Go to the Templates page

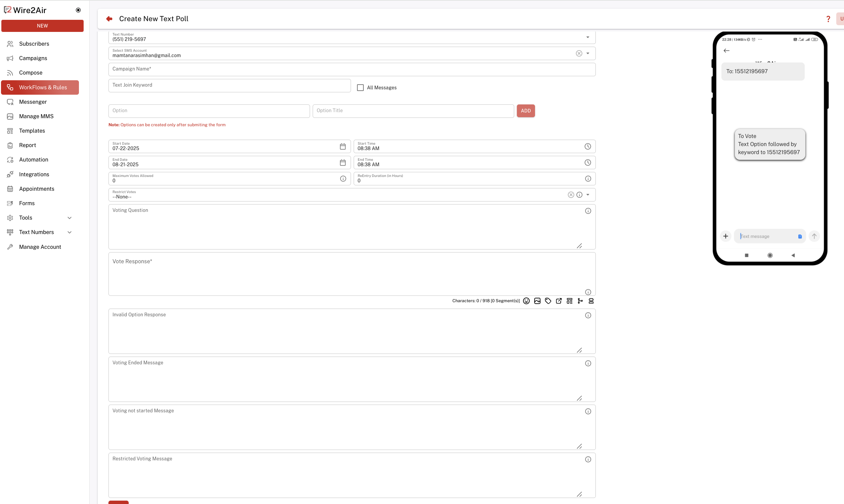pos(32,131)
